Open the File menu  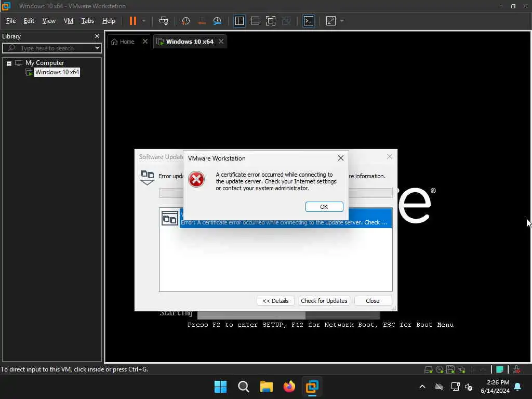pyautogui.click(x=11, y=21)
